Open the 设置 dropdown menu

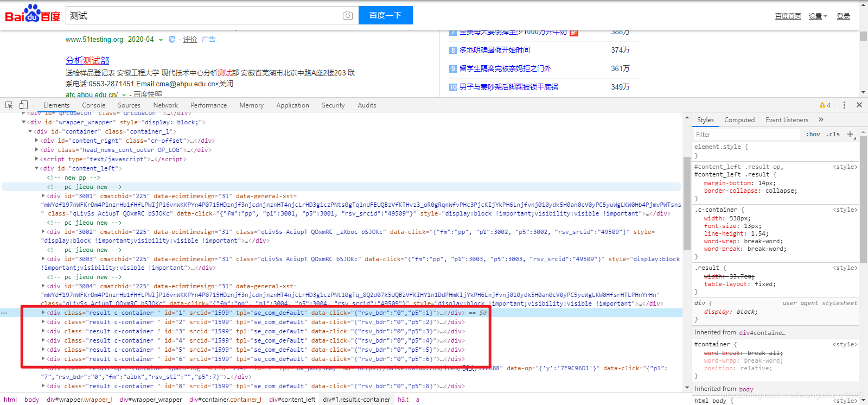tap(818, 16)
